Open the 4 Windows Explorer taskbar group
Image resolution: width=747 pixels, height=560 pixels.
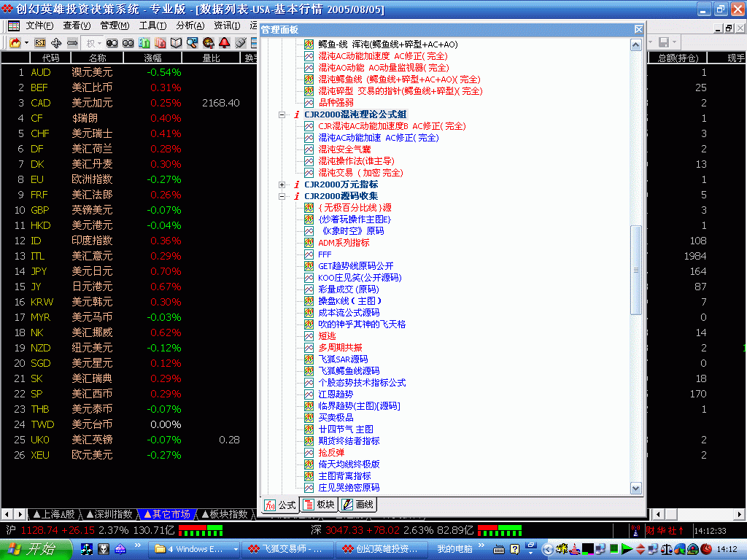coord(196,550)
